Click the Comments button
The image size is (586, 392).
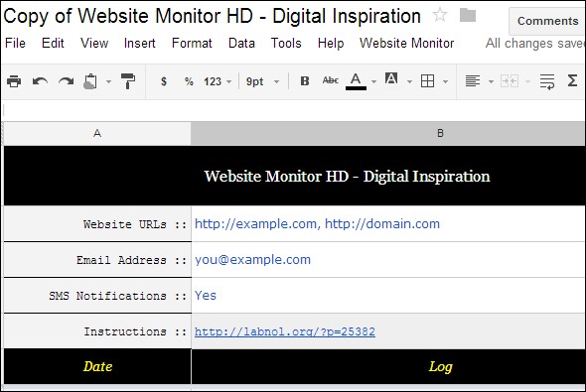[x=547, y=21]
